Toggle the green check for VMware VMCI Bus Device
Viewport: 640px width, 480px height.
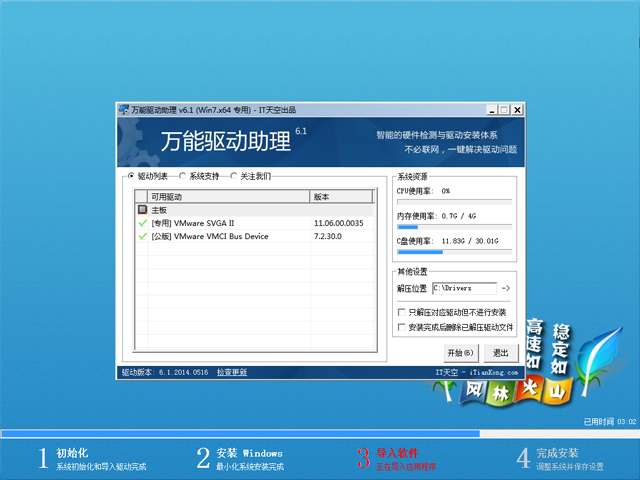coord(143,236)
